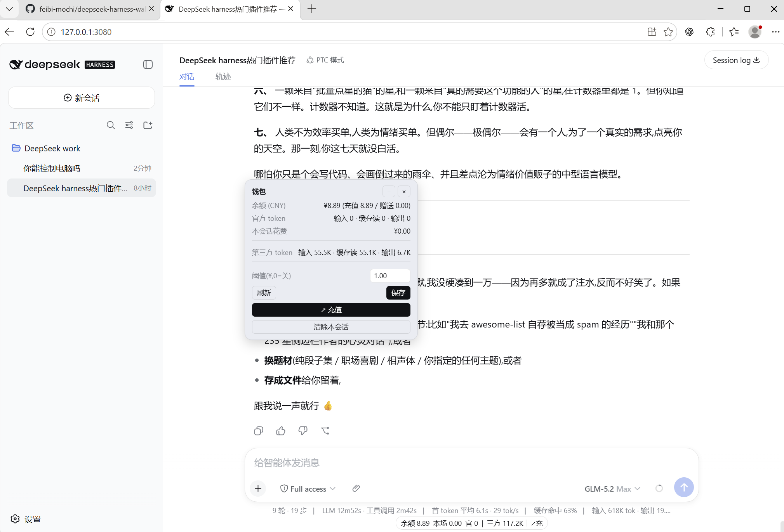Click the deepseek HARNESS logo
This screenshot has height=532, width=784.
pyautogui.click(x=62, y=64)
